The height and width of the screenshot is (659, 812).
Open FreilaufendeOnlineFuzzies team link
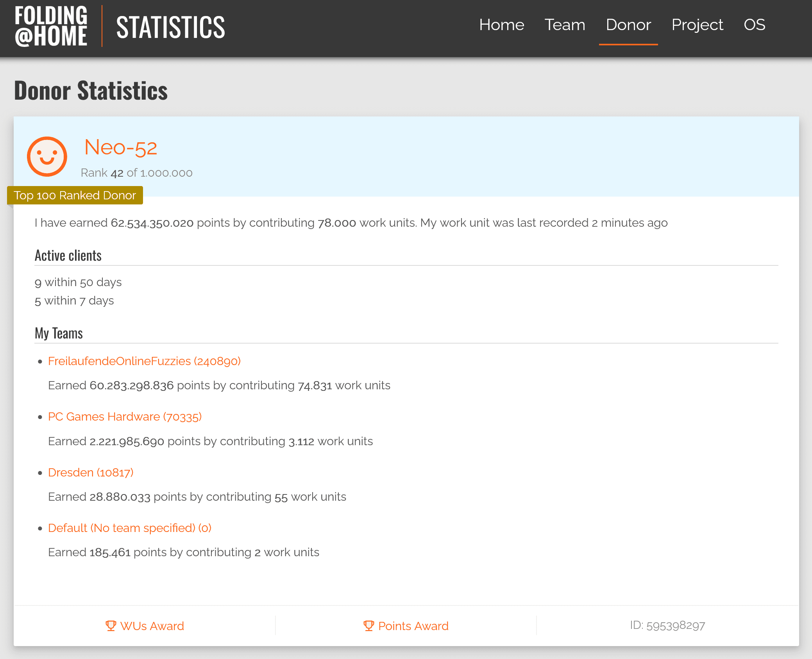pyautogui.click(x=144, y=361)
